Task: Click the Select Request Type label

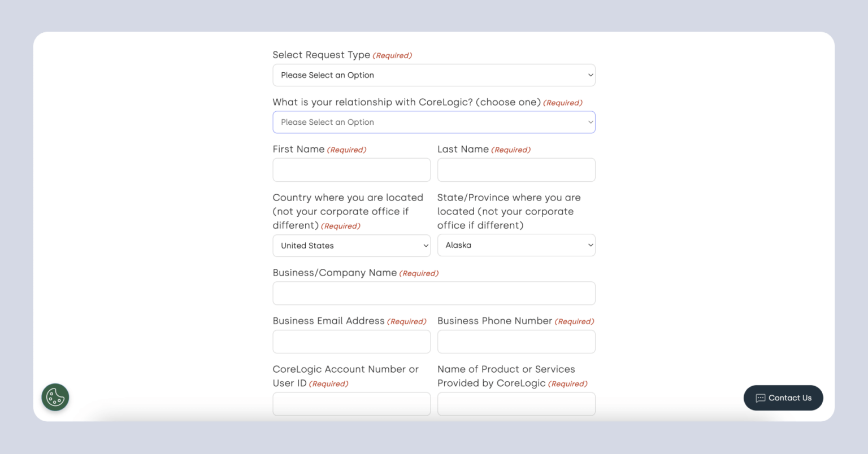Action: [322, 55]
